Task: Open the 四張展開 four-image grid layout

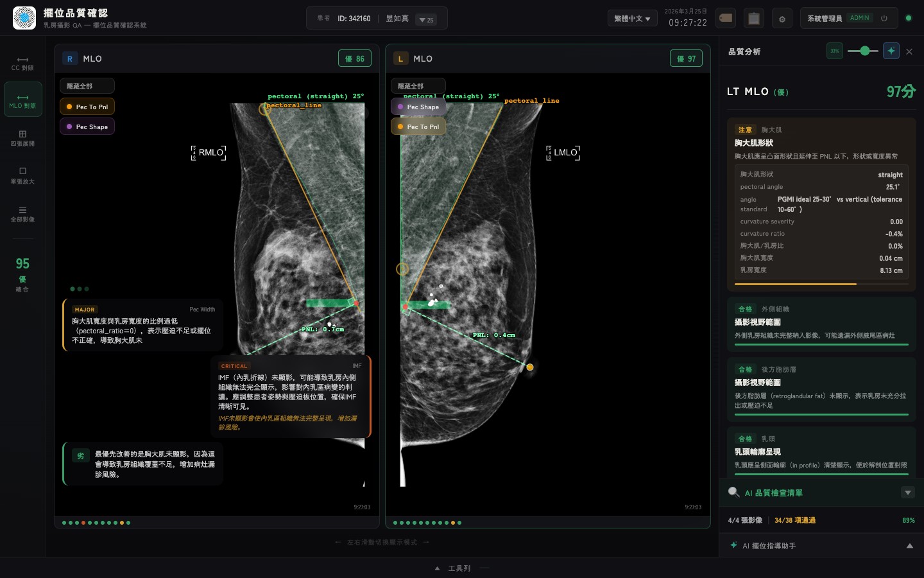Action: click(x=22, y=138)
